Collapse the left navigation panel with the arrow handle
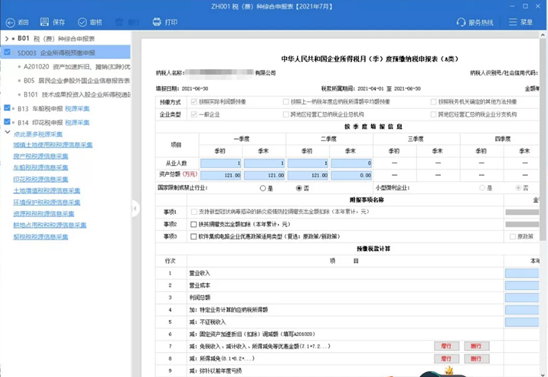 (x=135, y=209)
